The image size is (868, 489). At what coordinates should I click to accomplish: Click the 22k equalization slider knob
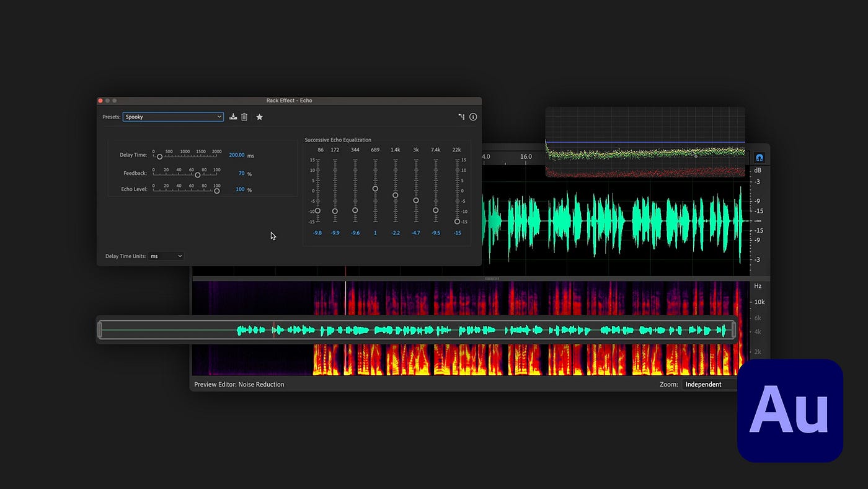(457, 222)
